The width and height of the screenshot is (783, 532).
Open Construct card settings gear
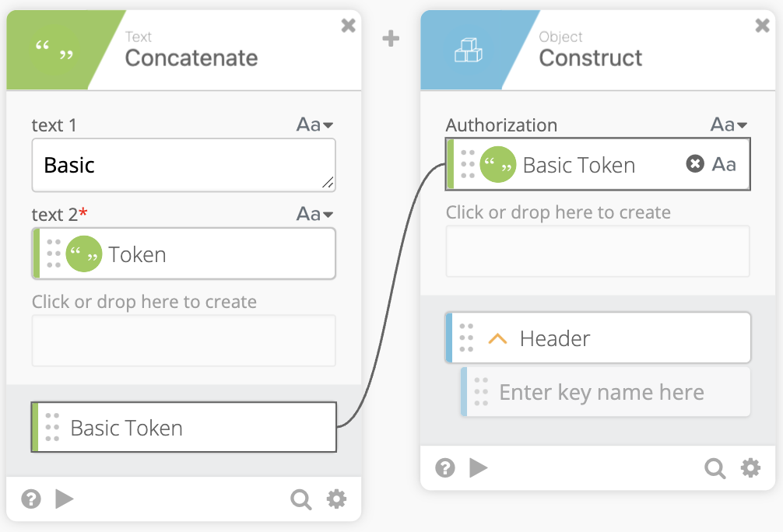750,467
